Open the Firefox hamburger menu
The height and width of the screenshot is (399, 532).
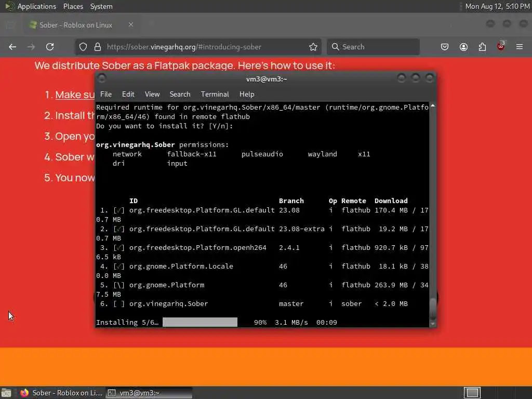[520, 47]
